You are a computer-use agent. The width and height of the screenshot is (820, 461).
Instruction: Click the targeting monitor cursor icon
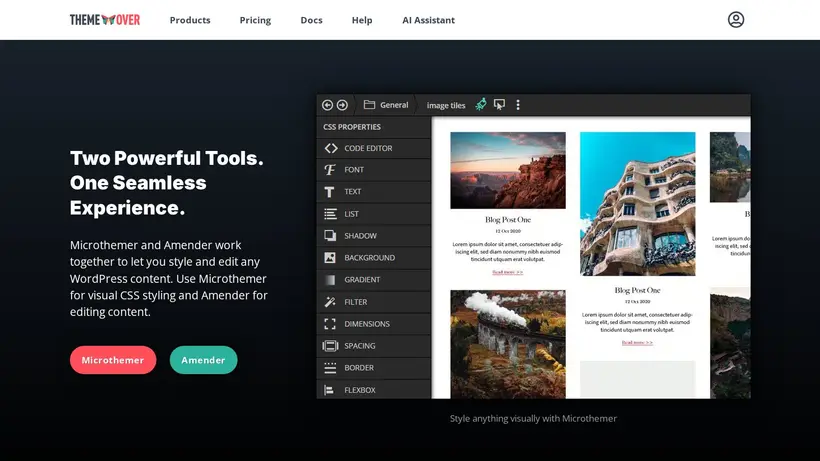tap(499, 105)
